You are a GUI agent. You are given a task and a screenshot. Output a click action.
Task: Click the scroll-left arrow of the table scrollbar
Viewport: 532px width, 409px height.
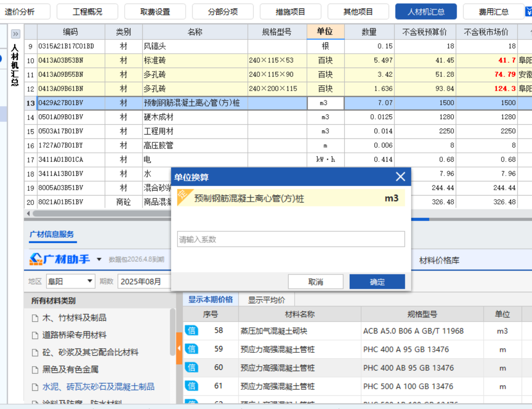pyautogui.click(x=28, y=213)
